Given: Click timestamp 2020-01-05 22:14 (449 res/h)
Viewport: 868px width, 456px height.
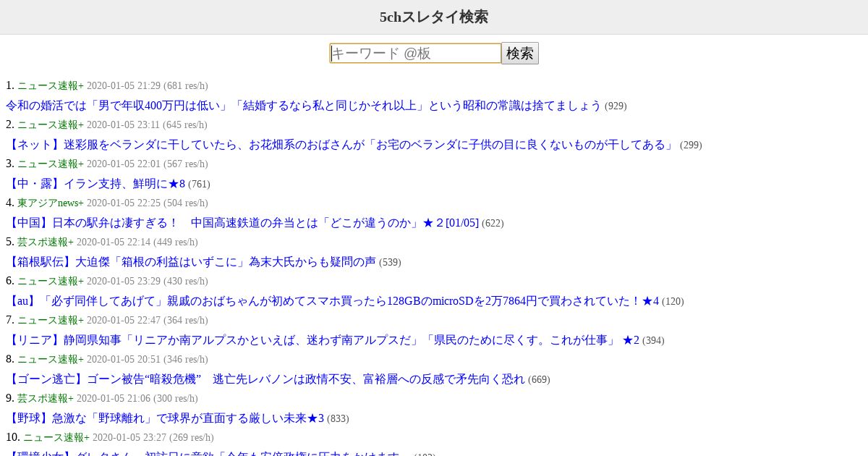Looking at the screenshot, I should (137, 242).
